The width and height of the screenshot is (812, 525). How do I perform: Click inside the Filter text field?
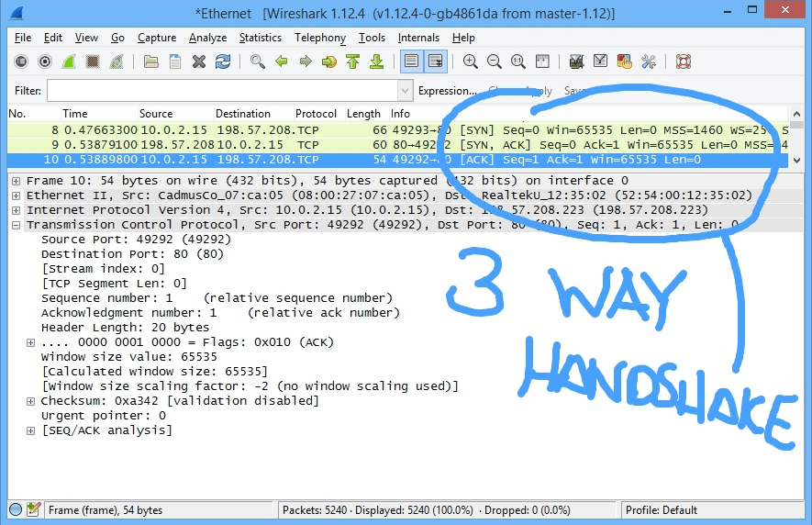click(x=220, y=91)
